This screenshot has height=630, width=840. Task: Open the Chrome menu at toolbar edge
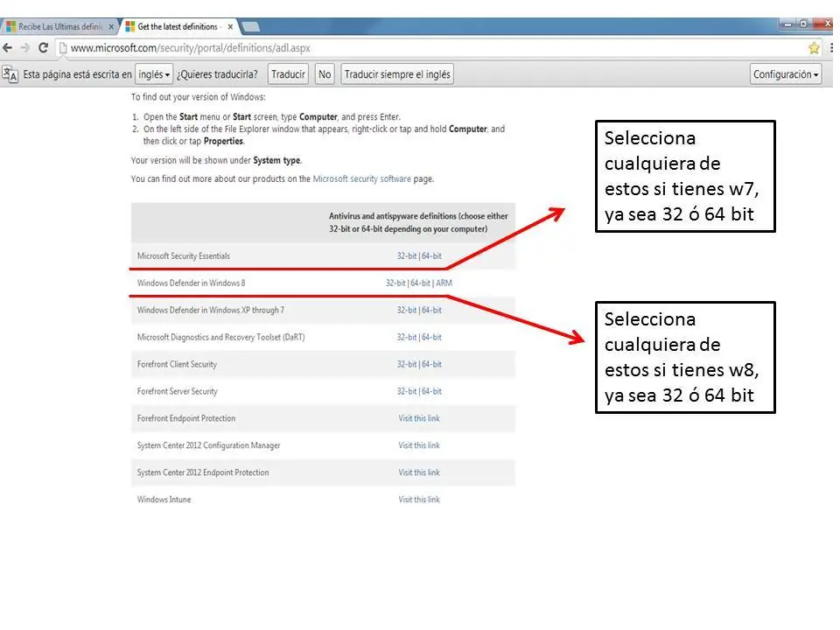click(x=831, y=48)
